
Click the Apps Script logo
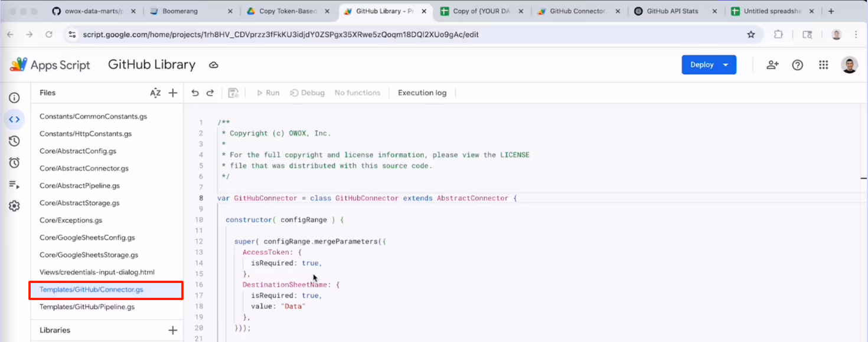(50, 65)
